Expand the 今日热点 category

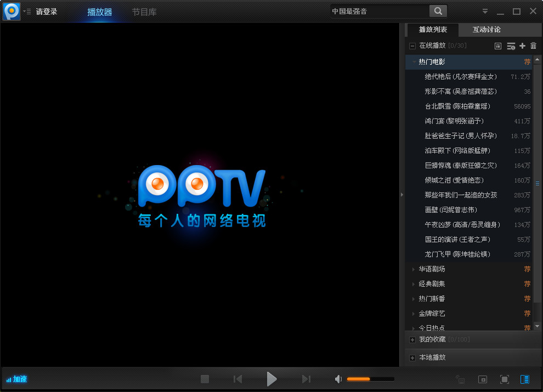(x=414, y=328)
